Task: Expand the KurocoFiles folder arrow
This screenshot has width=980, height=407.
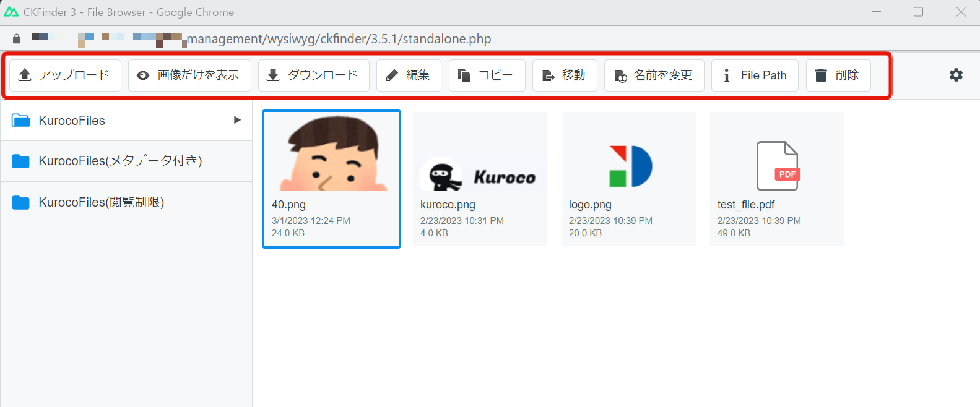Action: coord(237,120)
